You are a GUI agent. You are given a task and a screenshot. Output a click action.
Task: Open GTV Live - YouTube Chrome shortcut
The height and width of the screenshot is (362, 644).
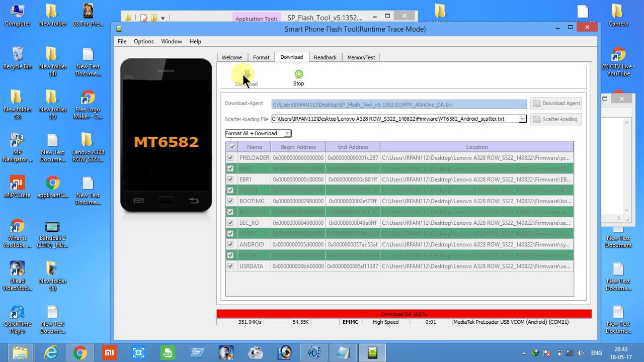(x=618, y=61)
